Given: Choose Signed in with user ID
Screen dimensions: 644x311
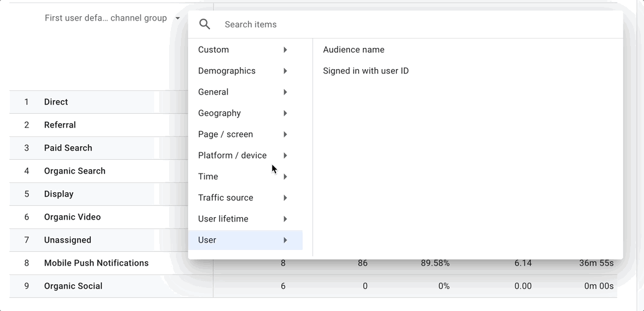Looking at the screenshot, I should click(366, 71).
